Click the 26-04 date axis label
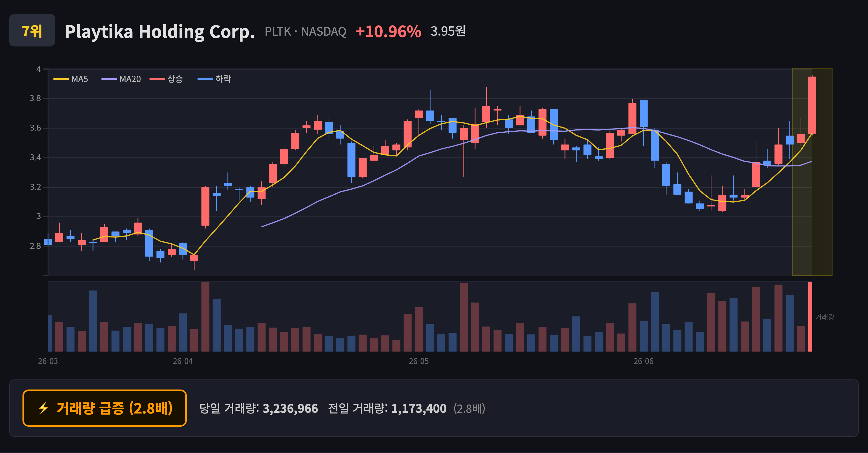 tap(183, 361)
